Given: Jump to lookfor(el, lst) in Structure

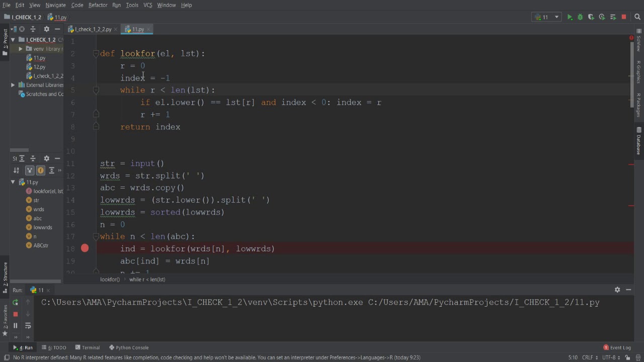Looking at the screenshot, I should [44, 191].
